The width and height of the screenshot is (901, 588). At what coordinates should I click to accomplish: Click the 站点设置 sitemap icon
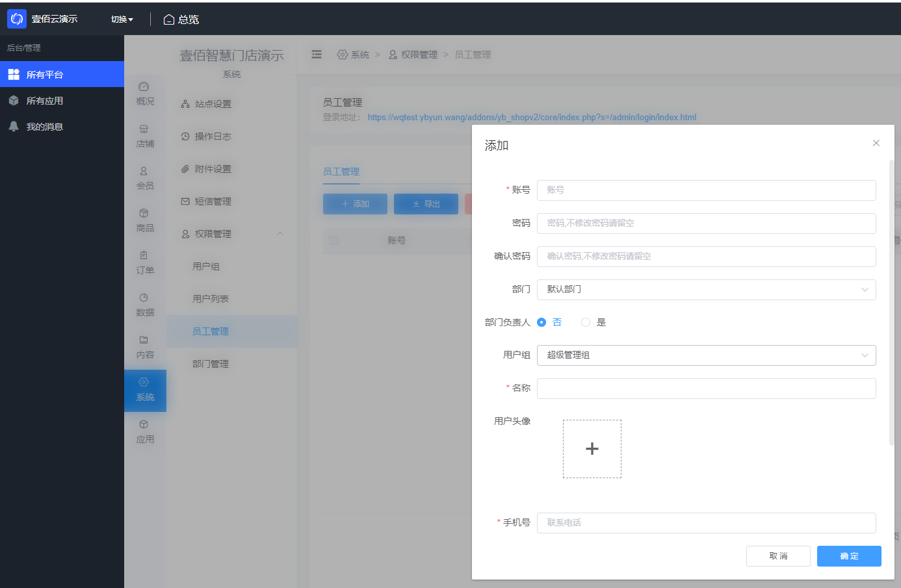(185, 104)
